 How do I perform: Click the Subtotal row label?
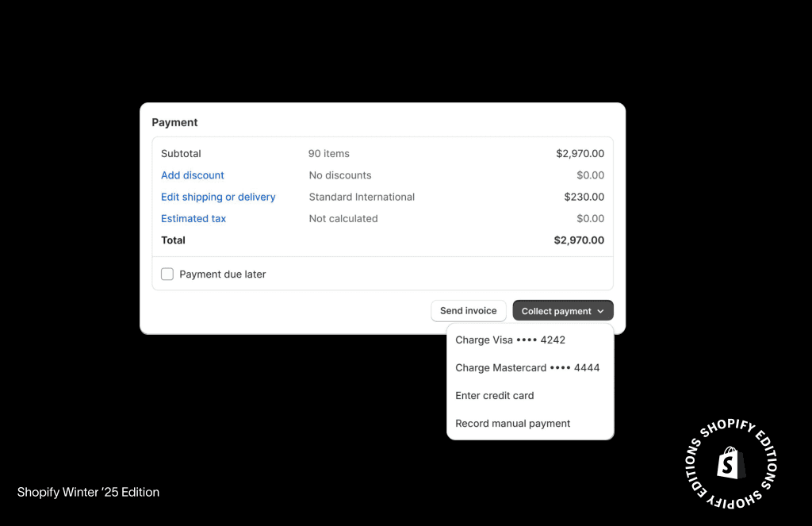(x=181, y=153)
